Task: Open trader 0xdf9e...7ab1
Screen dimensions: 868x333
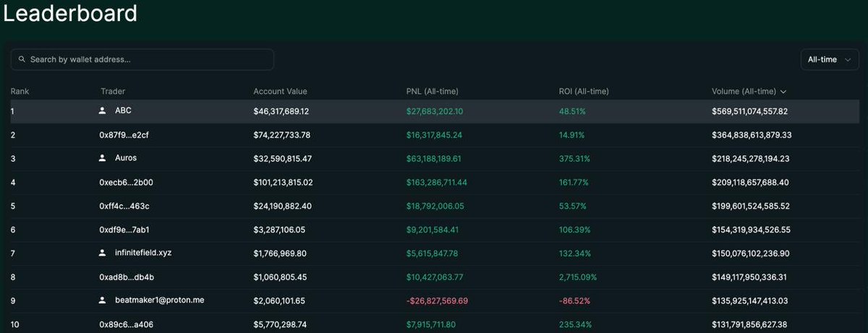Action: coord(124,230)
